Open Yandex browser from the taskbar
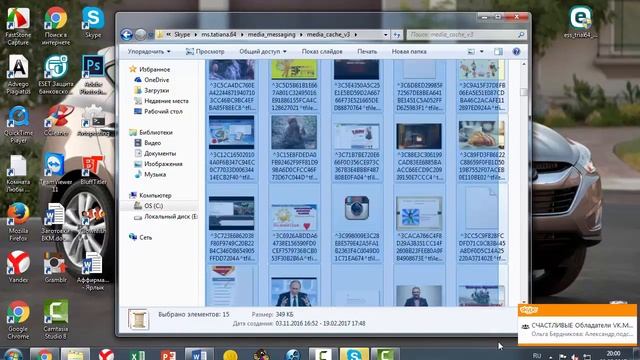This screenshot has height=360, width=640. [106, 354]
